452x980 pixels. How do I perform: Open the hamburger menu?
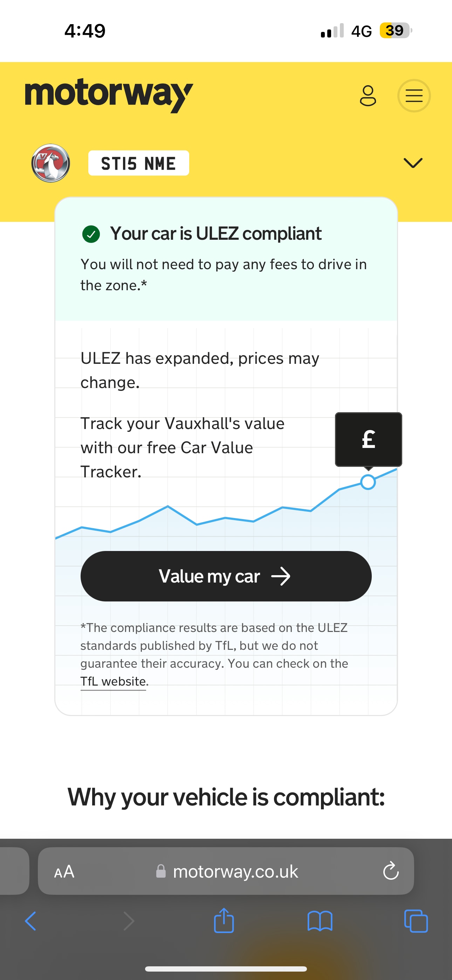pyautogui.click(x=414, y=95)
